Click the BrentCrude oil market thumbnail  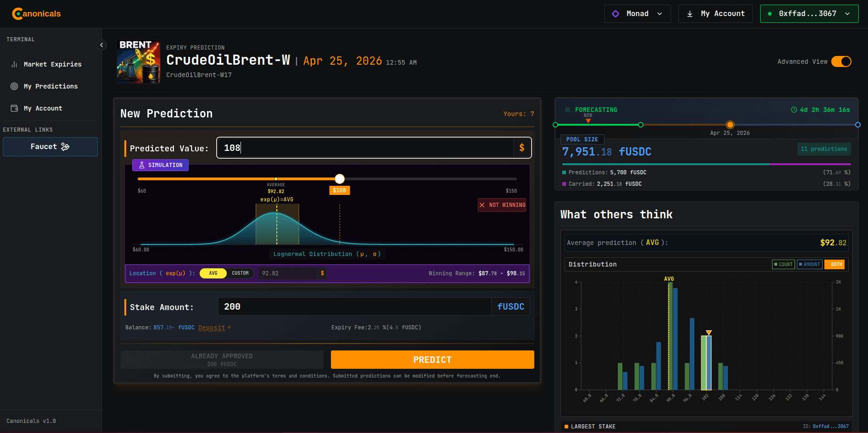(138, 62)
